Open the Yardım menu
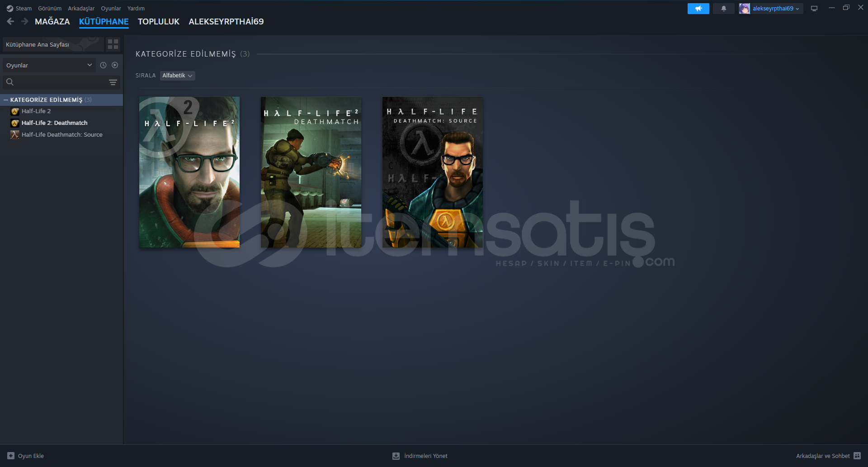Viewport: 868px width, 467px height. pyautogui.click(x=136, y=9)
